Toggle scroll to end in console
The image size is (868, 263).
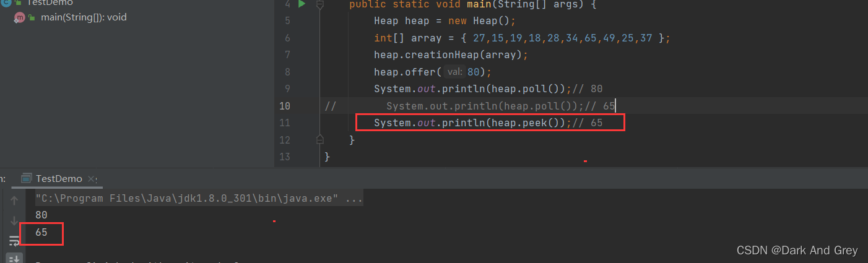coord(14,258)
